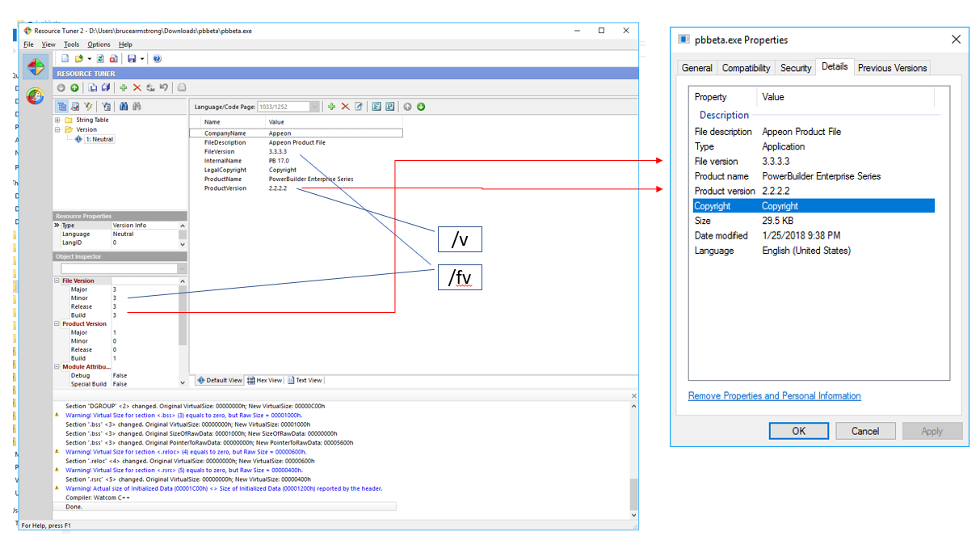Click the F button icon
980x553 pixels.
point(376,107)
